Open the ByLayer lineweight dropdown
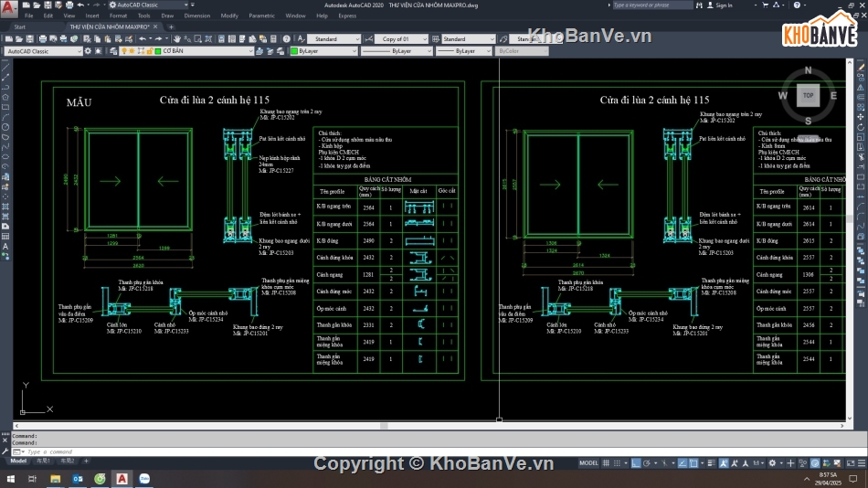Image resolution: width=868 pixels, height=488 pixels. click(463, 51)
